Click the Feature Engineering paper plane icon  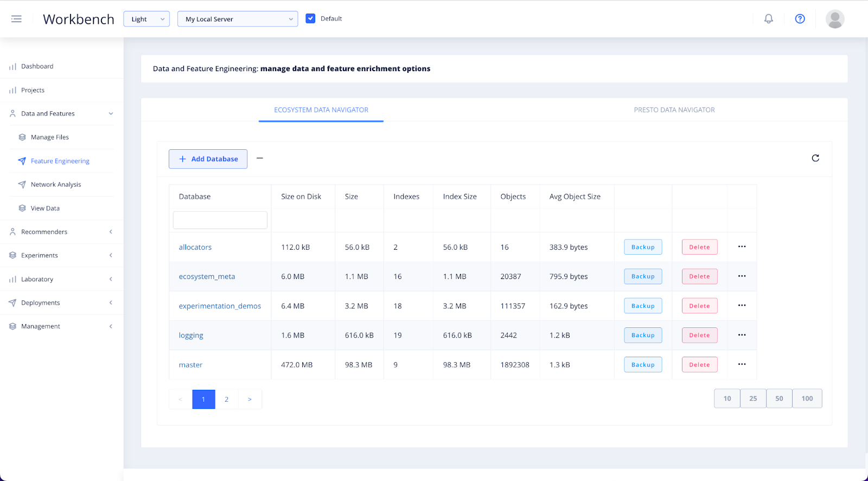point(22,161)
